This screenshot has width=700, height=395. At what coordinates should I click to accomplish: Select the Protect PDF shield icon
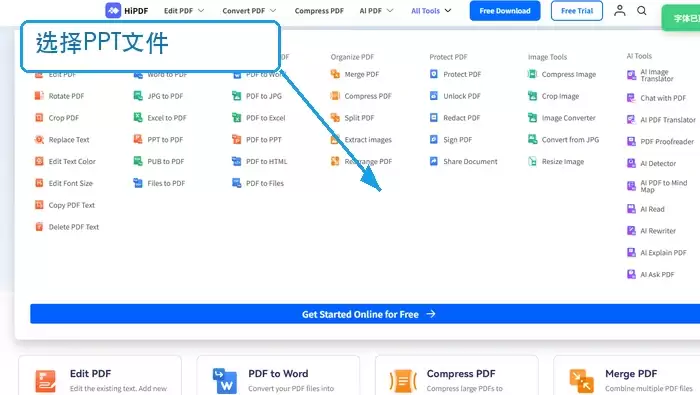pyautogui.click(x=433, y=74)
